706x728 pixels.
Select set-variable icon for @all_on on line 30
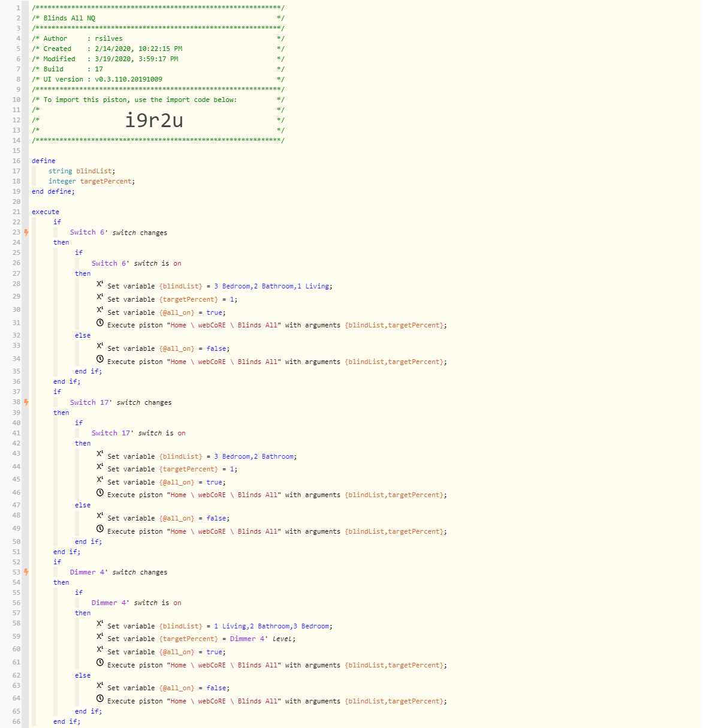click(100, 311)
